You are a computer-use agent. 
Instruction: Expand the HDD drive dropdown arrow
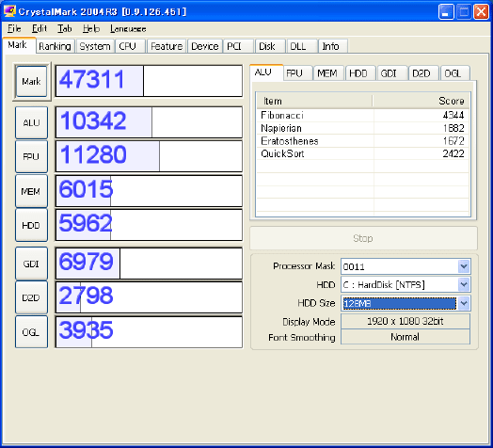tap(464, 285)
